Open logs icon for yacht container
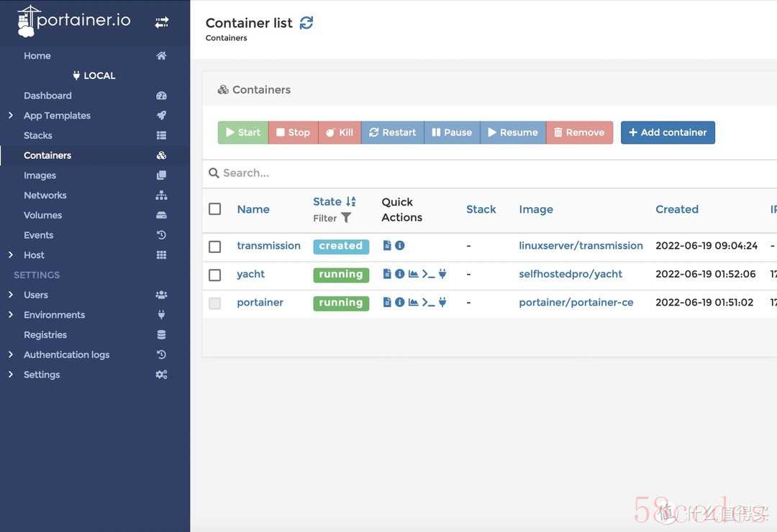Image resolution: width=777 pixels, height=532 pixels. (388, 274)
